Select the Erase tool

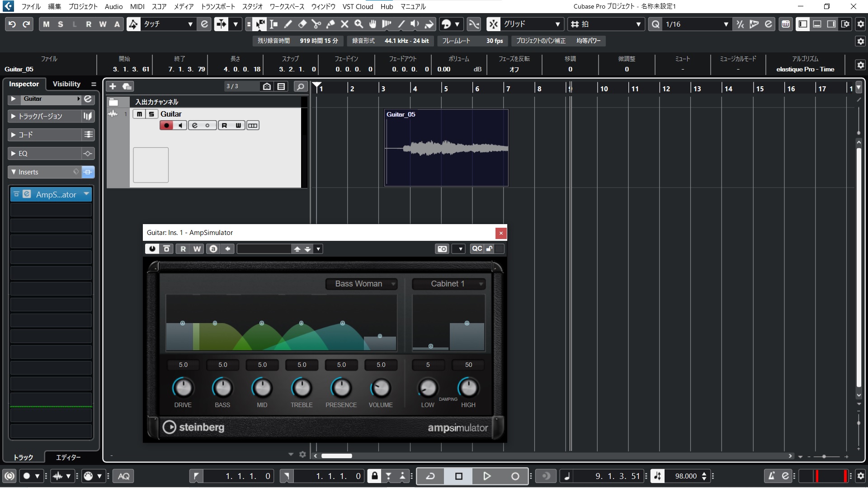(x=302, y=24)
